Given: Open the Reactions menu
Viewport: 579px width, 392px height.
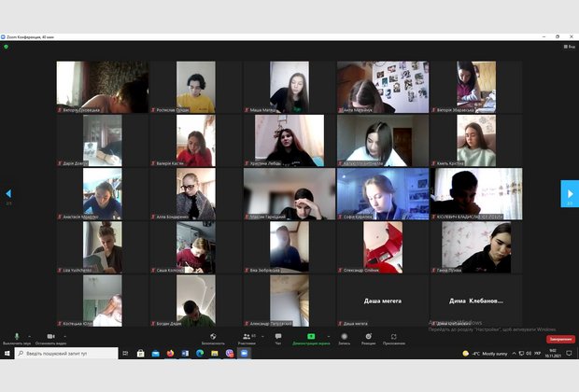Looking at the screenshot, I should pyautogui.click(x=369, y=339).
